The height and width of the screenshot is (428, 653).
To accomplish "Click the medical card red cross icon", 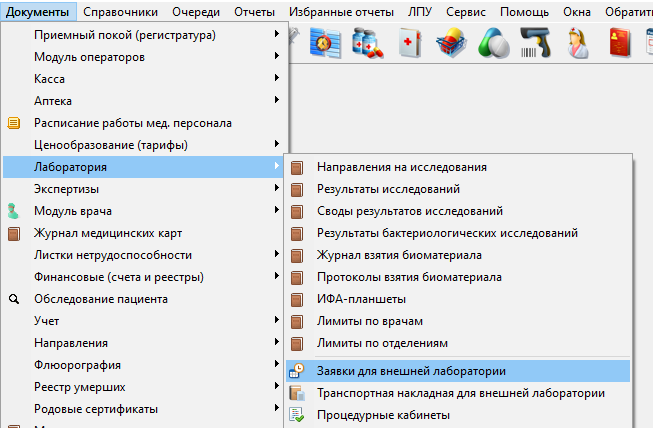I will [410, 44].
